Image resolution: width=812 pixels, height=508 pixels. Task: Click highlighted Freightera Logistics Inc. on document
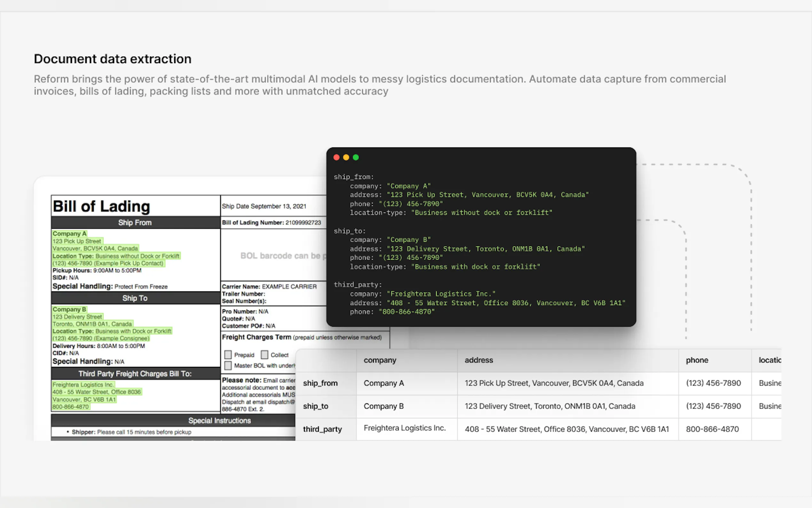[x=83, y=385]
